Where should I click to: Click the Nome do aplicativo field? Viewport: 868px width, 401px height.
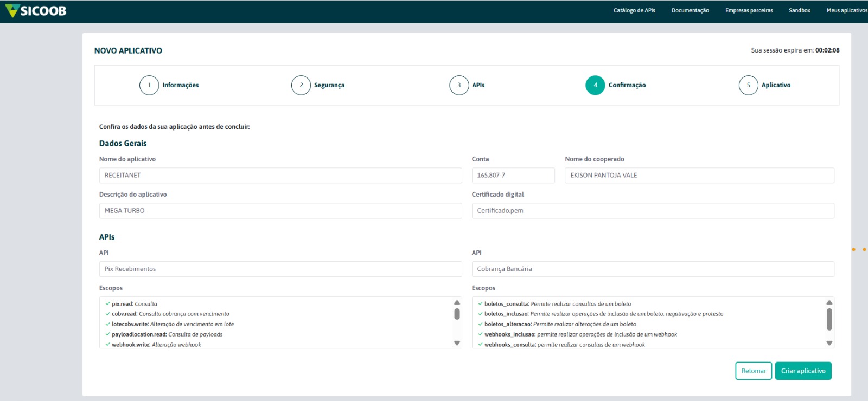[280, 176]
